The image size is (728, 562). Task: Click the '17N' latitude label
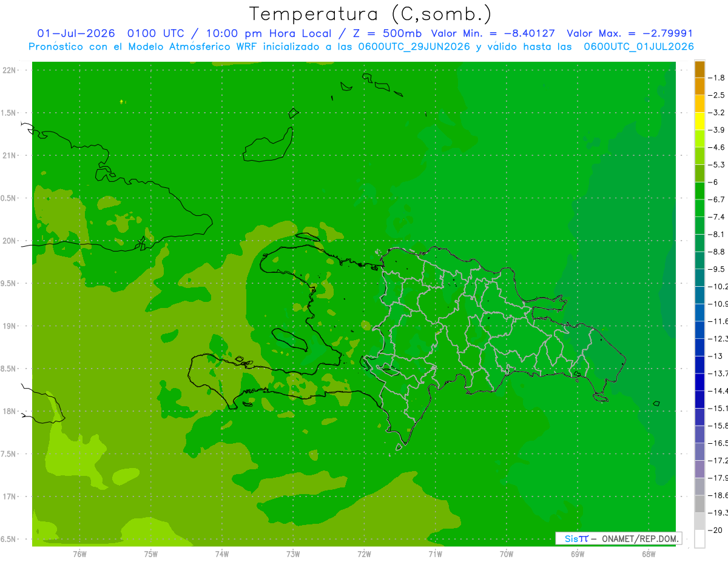point(10,497)
